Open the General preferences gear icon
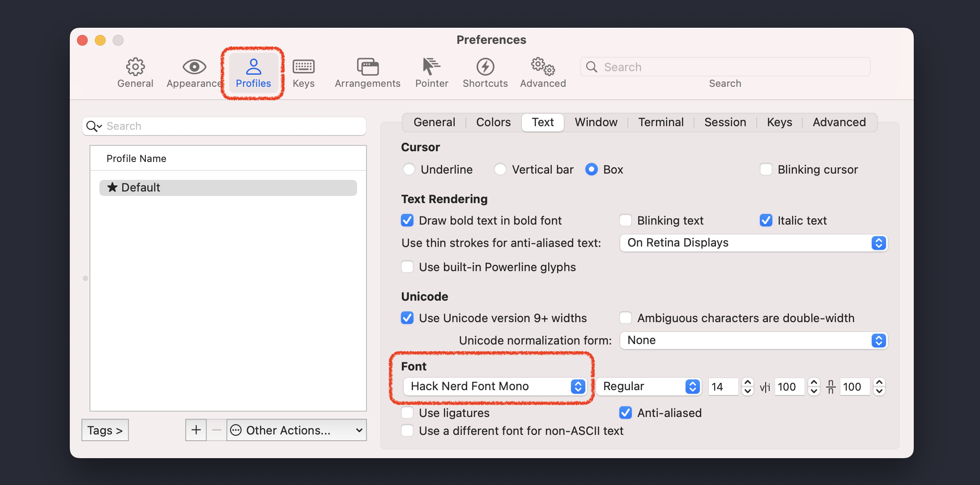 pos(135,67)
